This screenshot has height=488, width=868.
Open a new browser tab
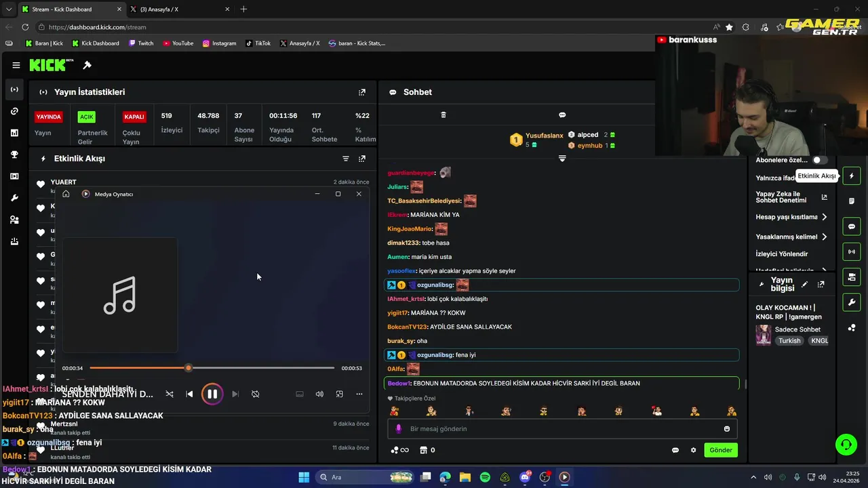(x=244, y=9)
